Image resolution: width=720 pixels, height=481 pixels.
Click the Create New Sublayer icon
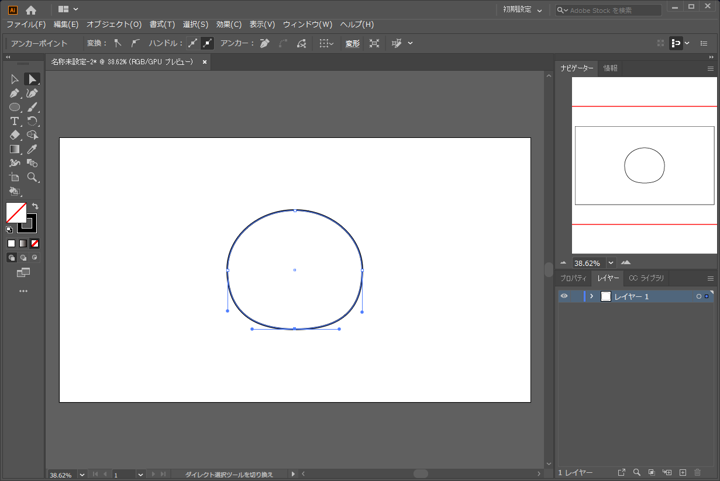[x=667, y=472]
